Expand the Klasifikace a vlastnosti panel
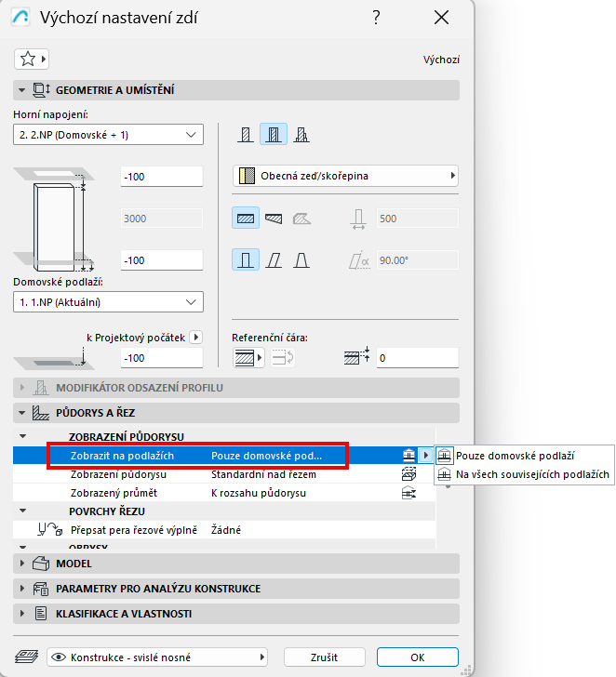The image size is (616, 677). (22, 614)
